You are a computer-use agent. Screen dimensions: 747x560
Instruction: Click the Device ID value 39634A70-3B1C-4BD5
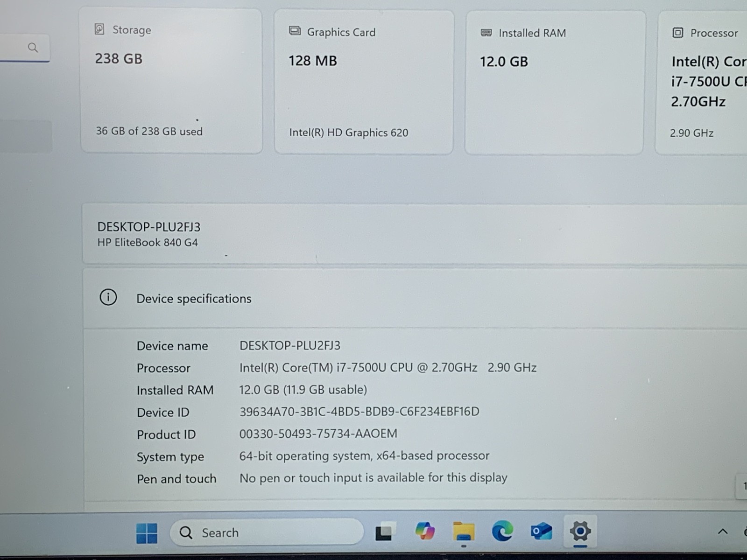(359, 412)
